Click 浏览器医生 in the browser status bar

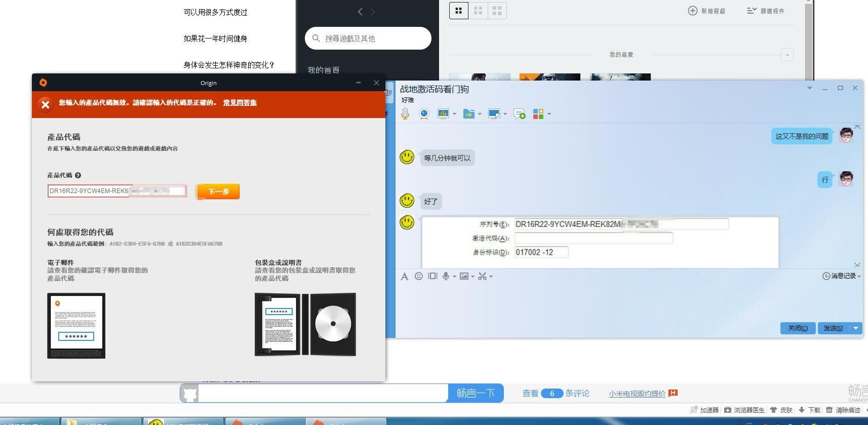point(744,410)
